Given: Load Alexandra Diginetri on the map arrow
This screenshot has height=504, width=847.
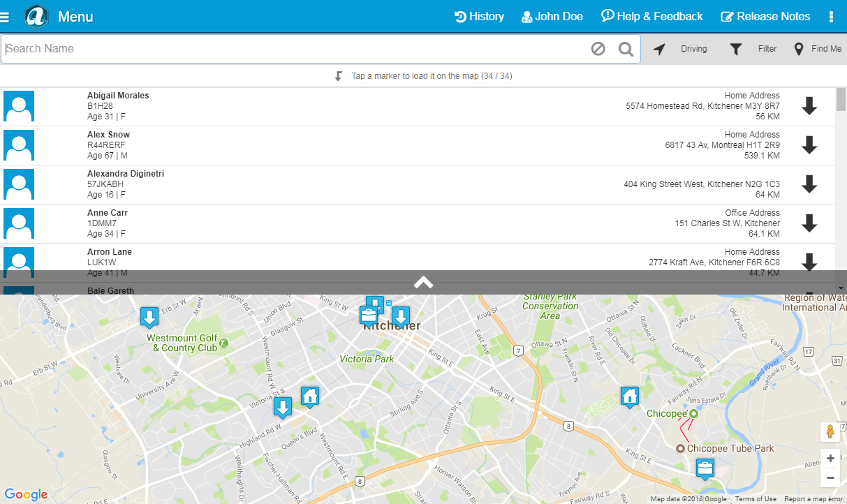Looking at the screenshot, I should tap(809, 184).
